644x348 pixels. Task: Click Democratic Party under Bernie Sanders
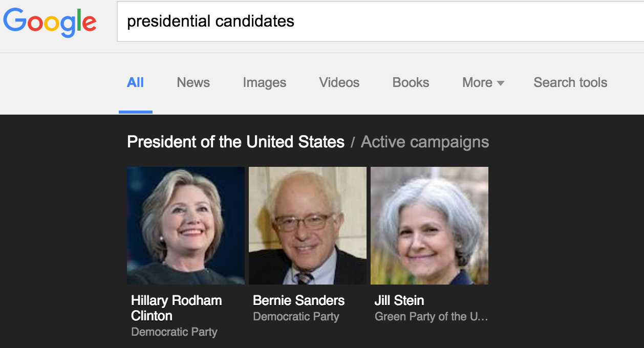click(x=296, y=317)
